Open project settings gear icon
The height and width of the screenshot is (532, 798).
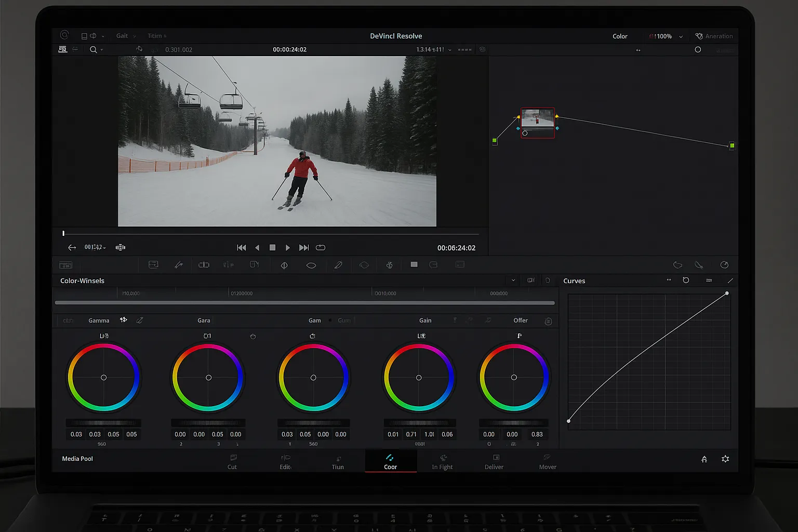(x=725, y=459)
